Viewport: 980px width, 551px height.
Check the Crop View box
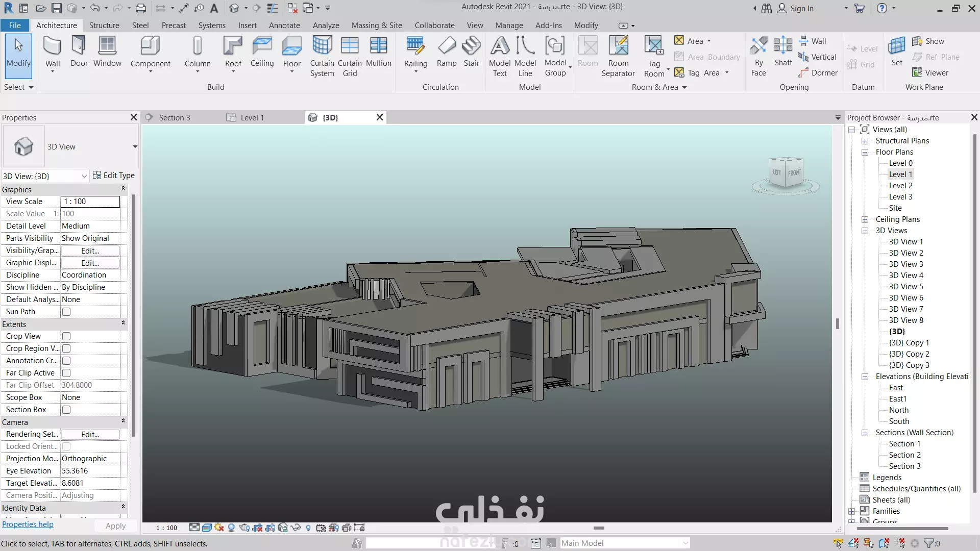click(66, 336)
